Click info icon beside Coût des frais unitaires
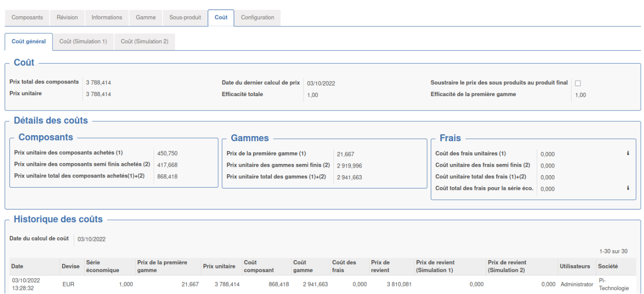 tap(628, 153)
